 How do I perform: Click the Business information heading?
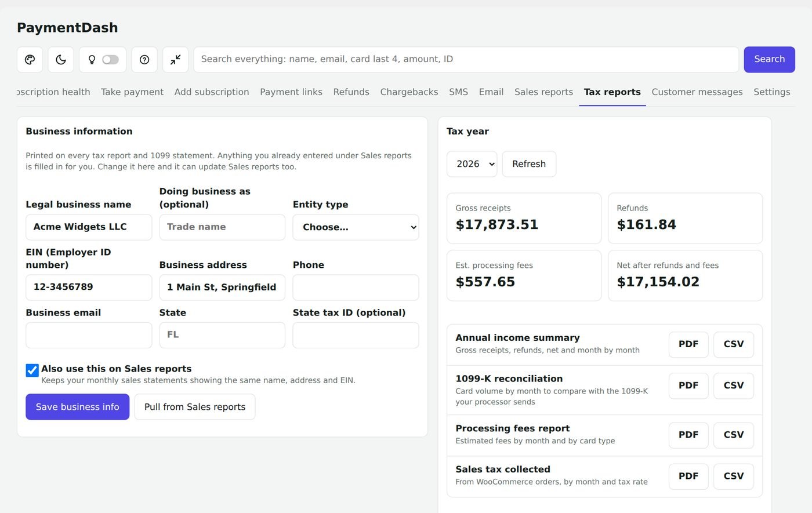(79, 132)
